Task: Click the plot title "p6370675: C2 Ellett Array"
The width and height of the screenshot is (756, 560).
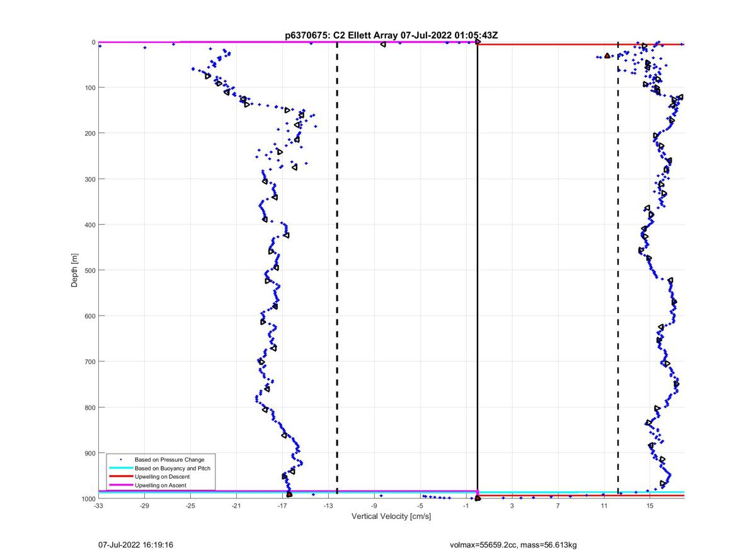Action: click(341, 36)
